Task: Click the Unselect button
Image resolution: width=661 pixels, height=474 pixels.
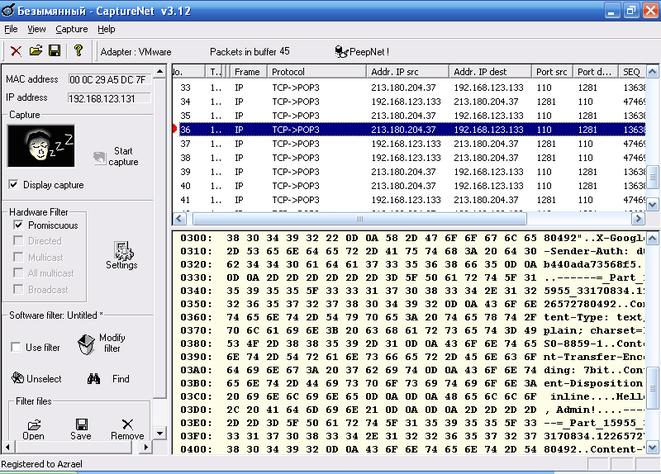Action: pyautogui.click(x=36, y=379)
